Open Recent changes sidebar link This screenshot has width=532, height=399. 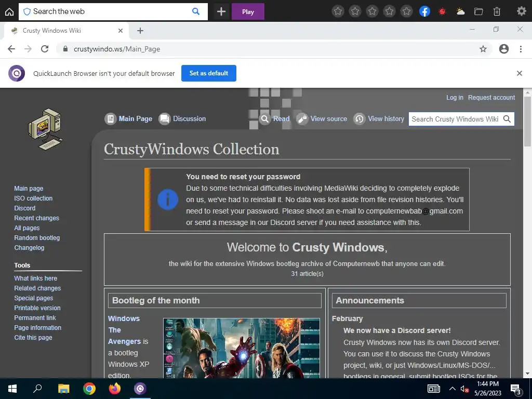point(37,218)
